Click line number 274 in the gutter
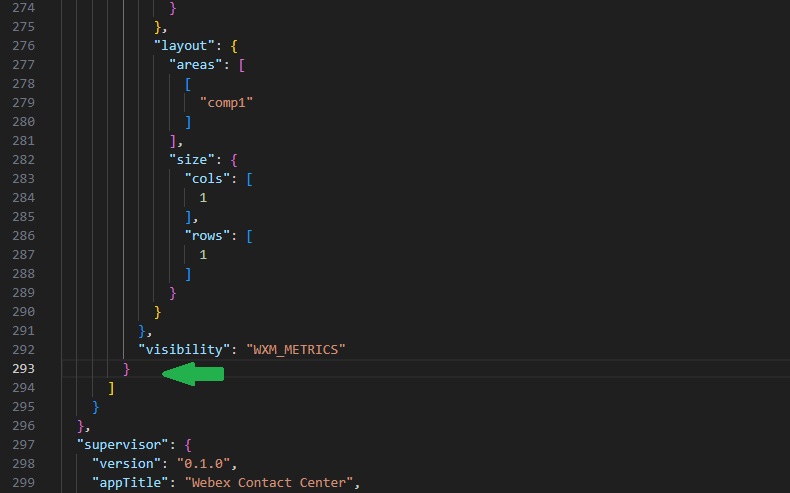Image resolution: width=790 pixels, height=493 pixels. pos(24,8)
